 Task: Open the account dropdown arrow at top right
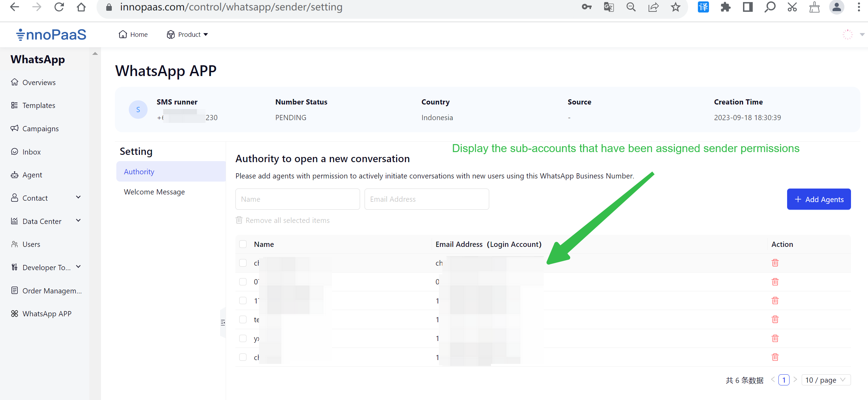click(x=862, y=34)
